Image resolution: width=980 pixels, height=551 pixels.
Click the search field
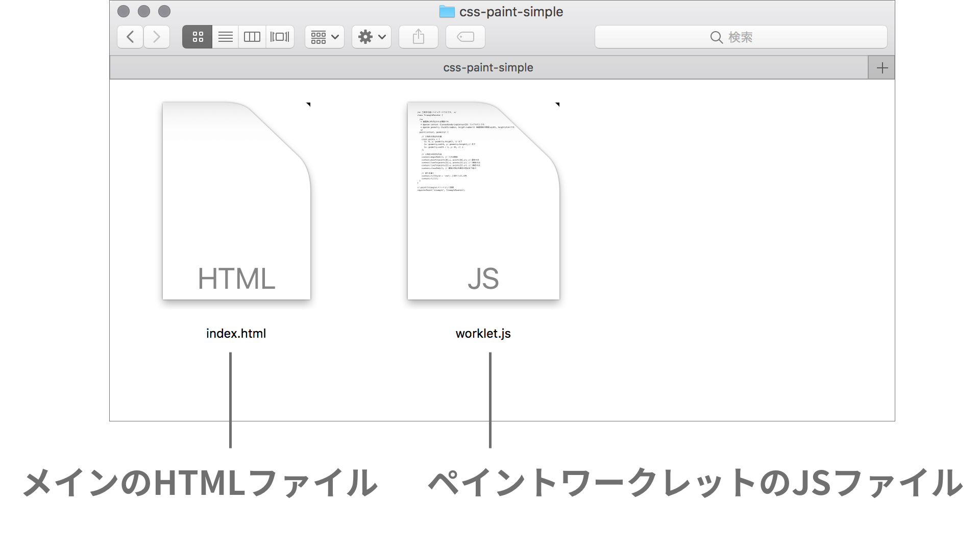(740, 37)
